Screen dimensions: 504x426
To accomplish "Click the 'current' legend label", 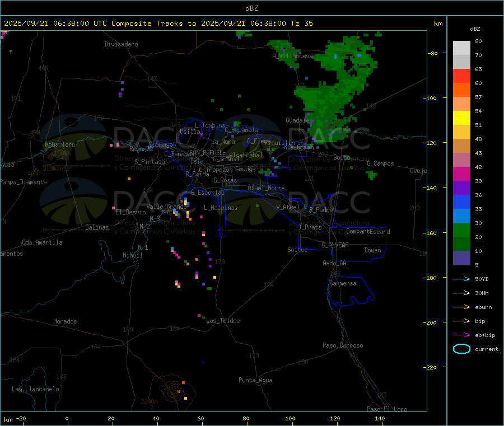I will [x=487, y=349].
